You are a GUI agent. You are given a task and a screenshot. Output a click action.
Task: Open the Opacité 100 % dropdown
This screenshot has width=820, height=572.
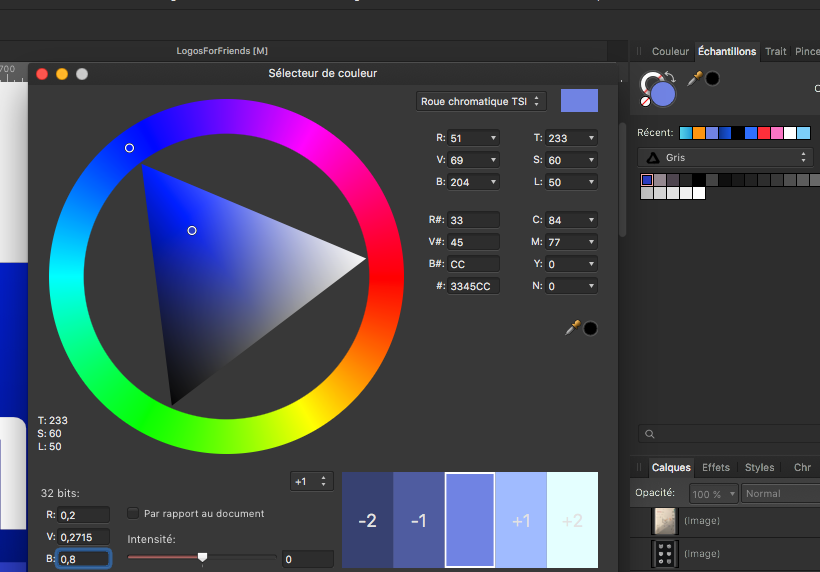[713, 494]
